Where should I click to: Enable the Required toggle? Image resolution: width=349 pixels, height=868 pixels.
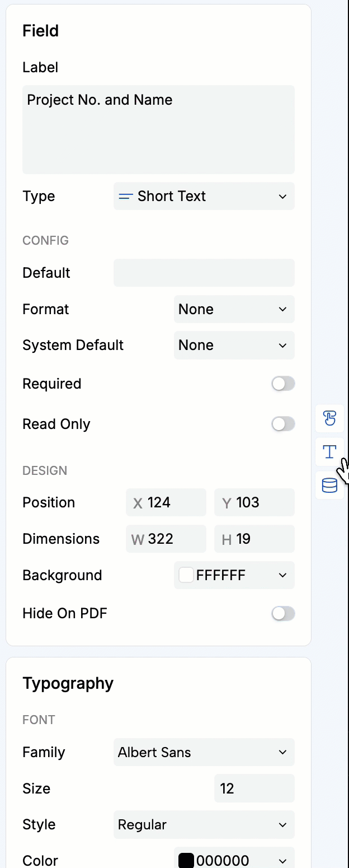[283, 383]
